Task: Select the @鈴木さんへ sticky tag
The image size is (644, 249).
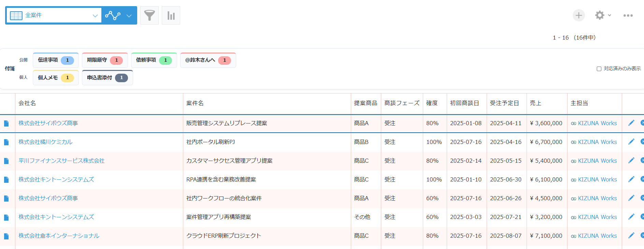Action: (x=208, y=60)
